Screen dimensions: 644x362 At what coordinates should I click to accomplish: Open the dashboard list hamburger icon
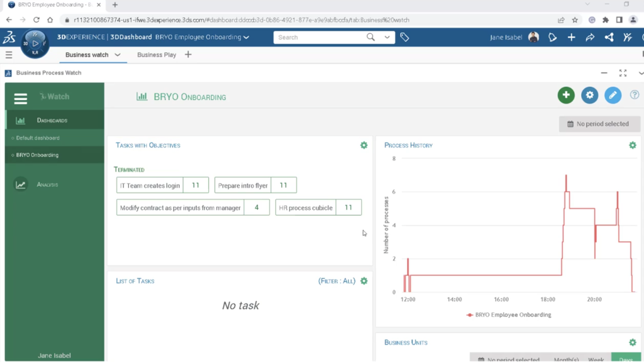[9, 55]
